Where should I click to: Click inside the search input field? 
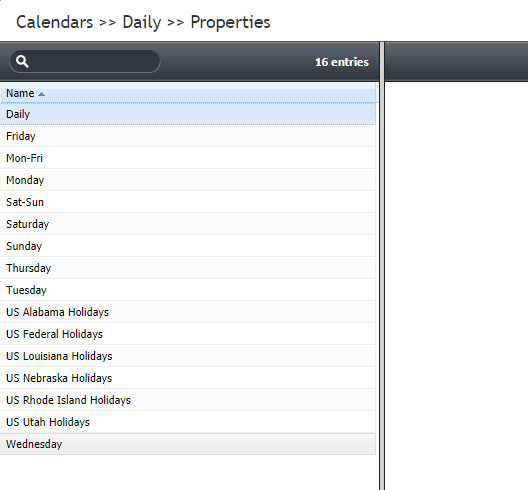(x=85, y=61)
